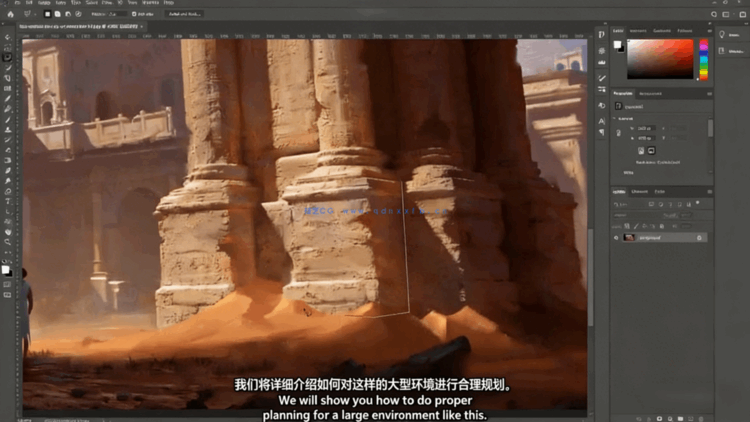Open the Properties panel flyout menu
Screen dimensions: 750x422
709,93
